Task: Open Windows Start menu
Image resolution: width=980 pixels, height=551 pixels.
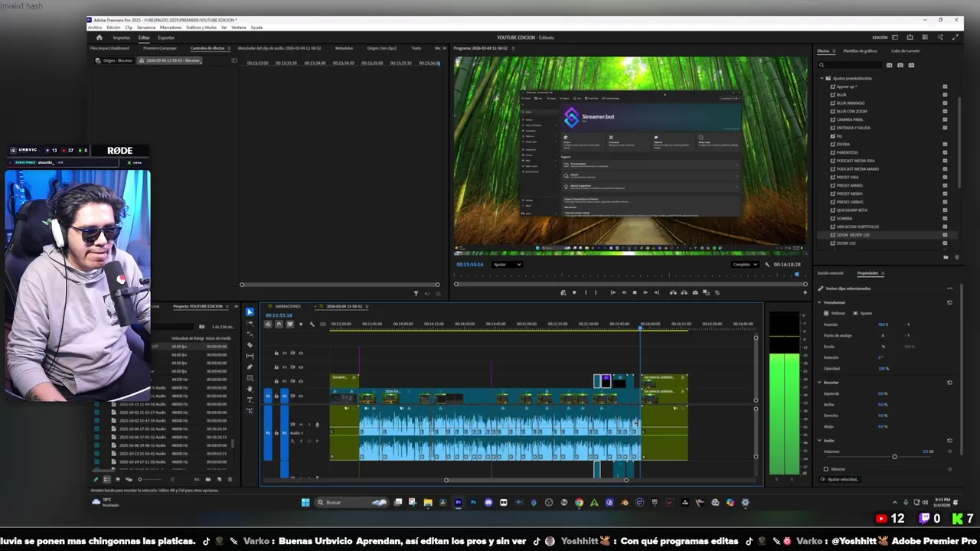Action: click(x=305, y=503)
